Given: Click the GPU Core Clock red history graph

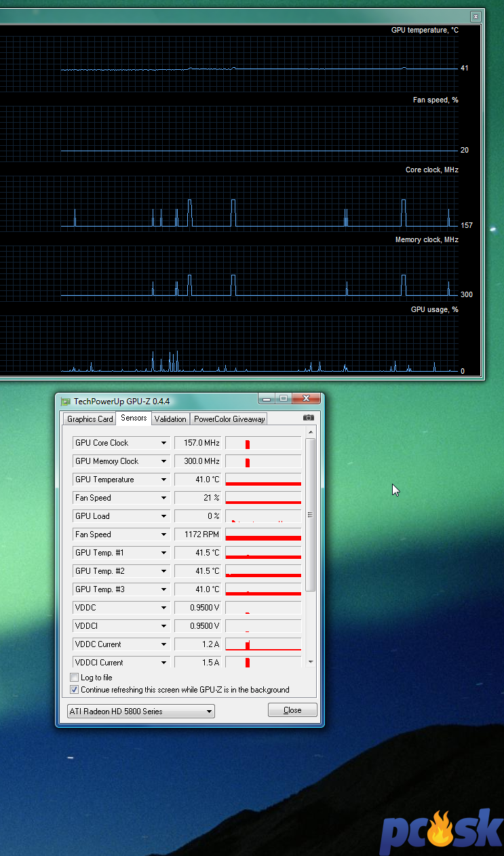Looking at the screenshot, I should pyautogui.click(x=263, y=443).
